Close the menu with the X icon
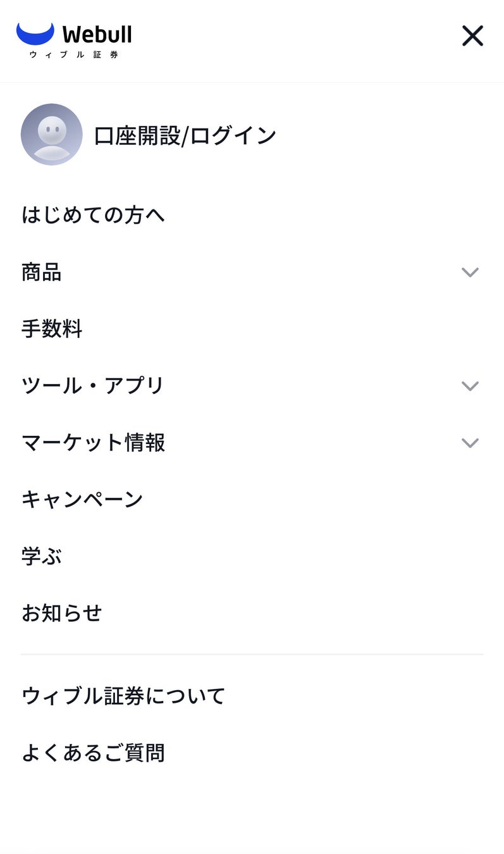The width and height of the screenshot is (504, 854). pos(472,36)
